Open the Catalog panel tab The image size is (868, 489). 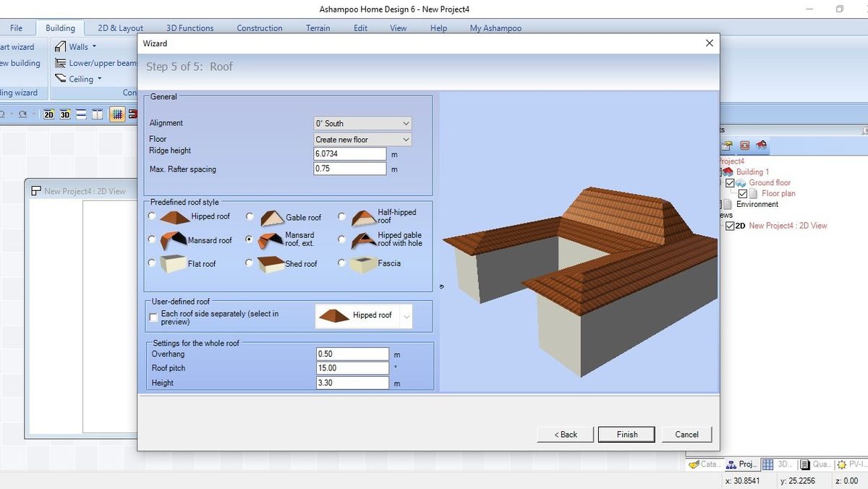[703, 464]
